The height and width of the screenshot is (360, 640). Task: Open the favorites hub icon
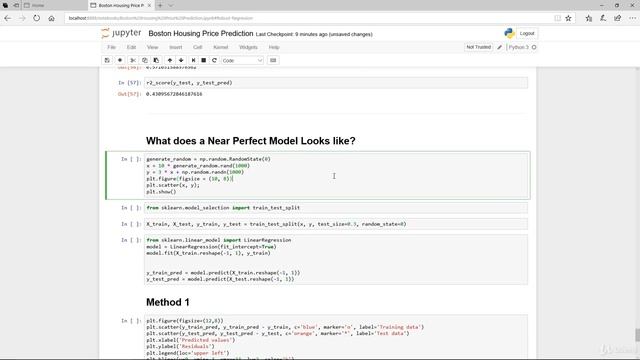tap(589, 18)
